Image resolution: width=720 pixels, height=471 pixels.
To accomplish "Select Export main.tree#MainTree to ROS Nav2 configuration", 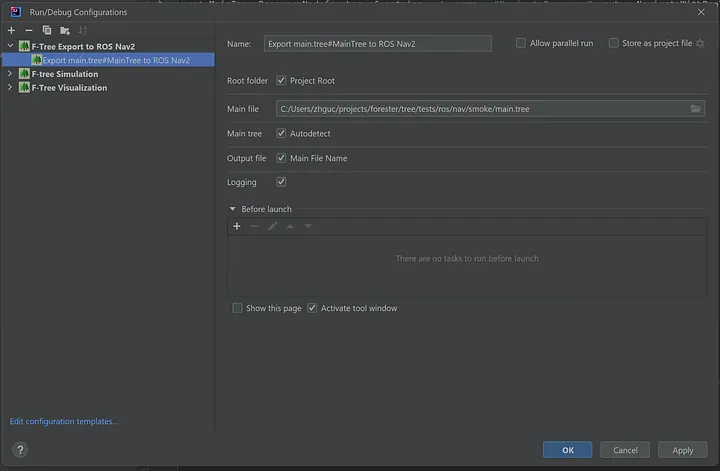I will [x=108, y=60].
